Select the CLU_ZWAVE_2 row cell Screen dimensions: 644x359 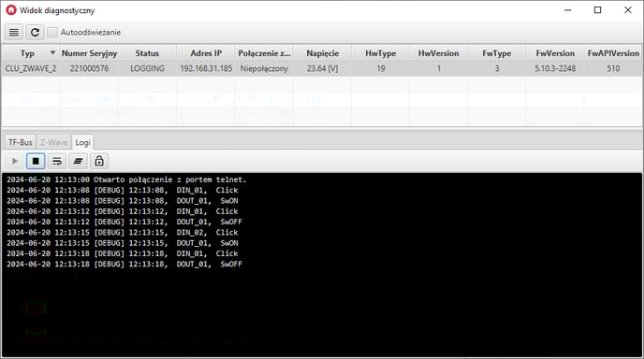tap(31, 68)
